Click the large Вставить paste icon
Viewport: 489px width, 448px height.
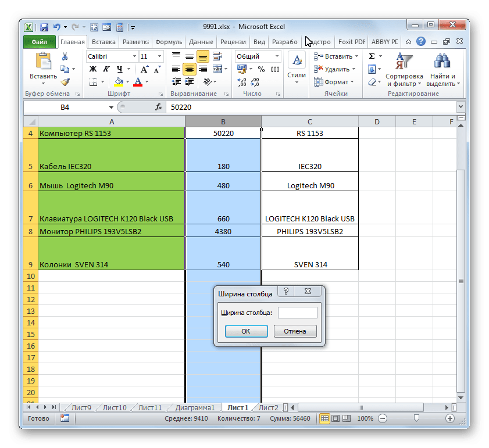(44, 61)
